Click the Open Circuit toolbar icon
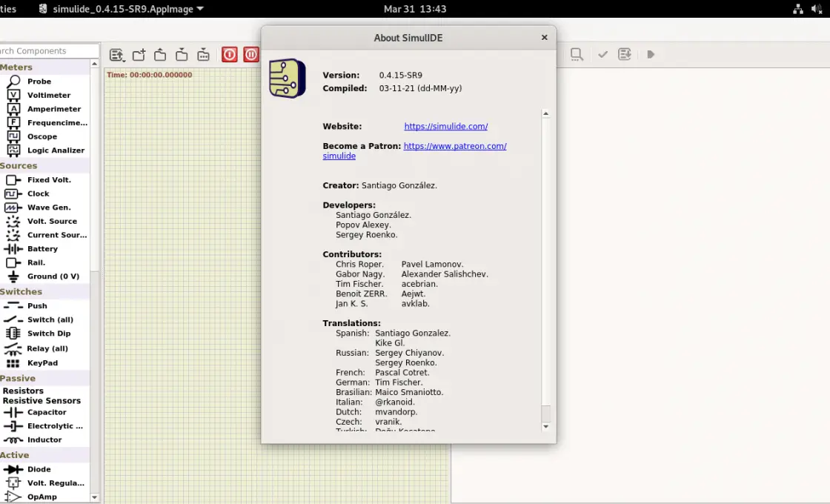This screenshot has height=504, width=830. [160, 55]
